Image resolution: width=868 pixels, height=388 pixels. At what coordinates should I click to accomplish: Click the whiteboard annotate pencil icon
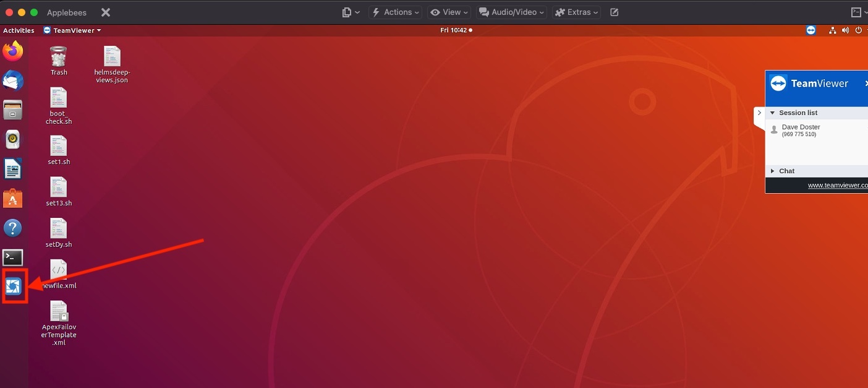(x=614, y=12)
